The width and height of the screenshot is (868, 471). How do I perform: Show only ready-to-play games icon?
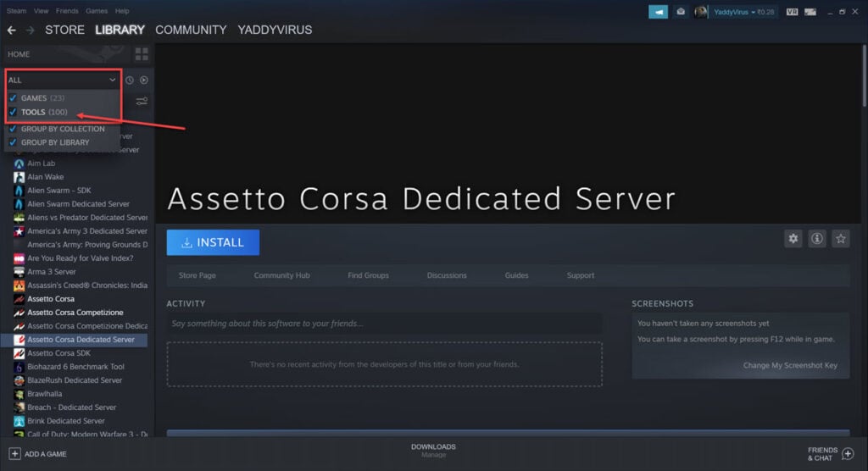point(144,80)
